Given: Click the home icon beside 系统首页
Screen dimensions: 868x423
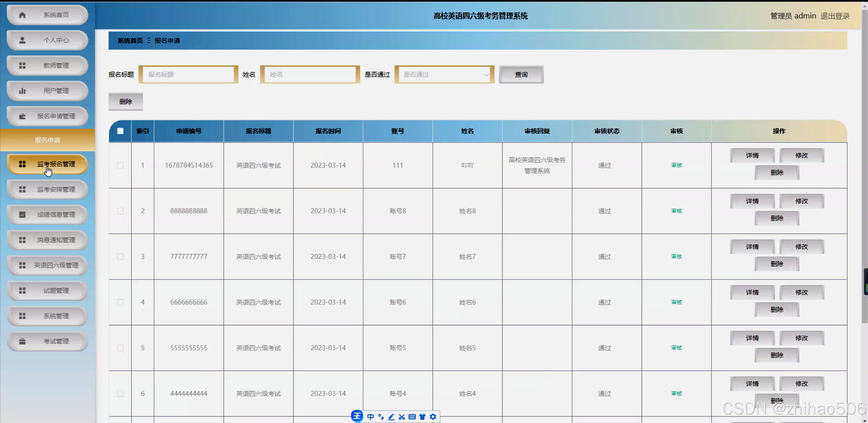Looking at the screenshot, I should tap(22, 15).
